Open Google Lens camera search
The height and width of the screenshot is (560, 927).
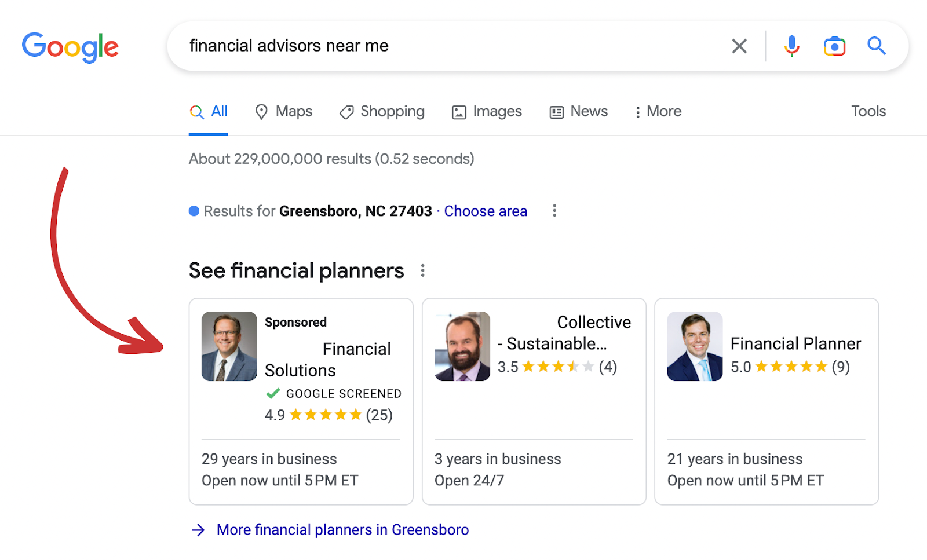[834, 46]
